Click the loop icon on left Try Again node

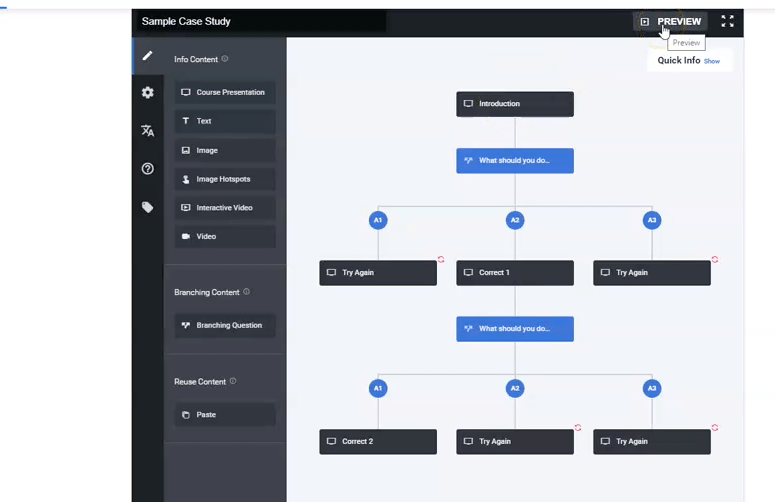point(441,260)
